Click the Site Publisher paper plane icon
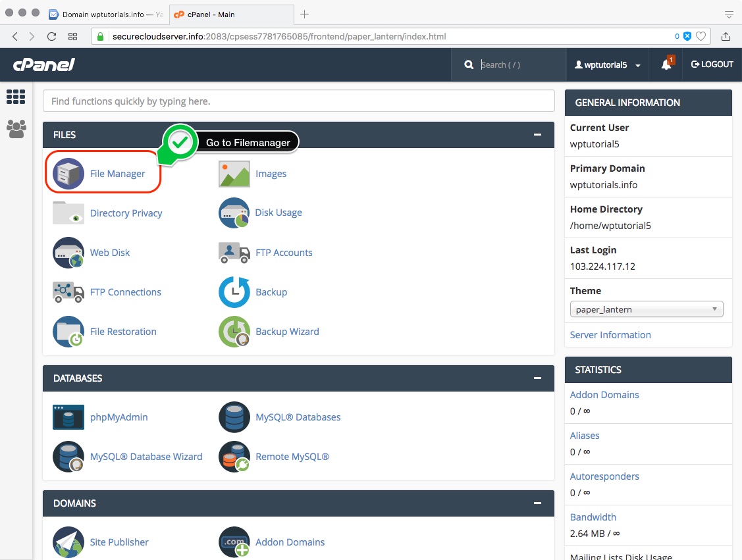 (68, 542)
